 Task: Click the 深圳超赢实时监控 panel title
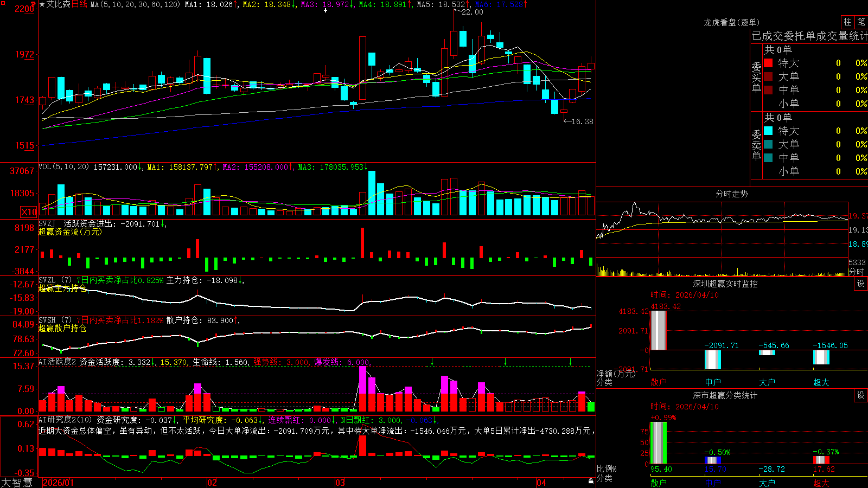[725, 284]
